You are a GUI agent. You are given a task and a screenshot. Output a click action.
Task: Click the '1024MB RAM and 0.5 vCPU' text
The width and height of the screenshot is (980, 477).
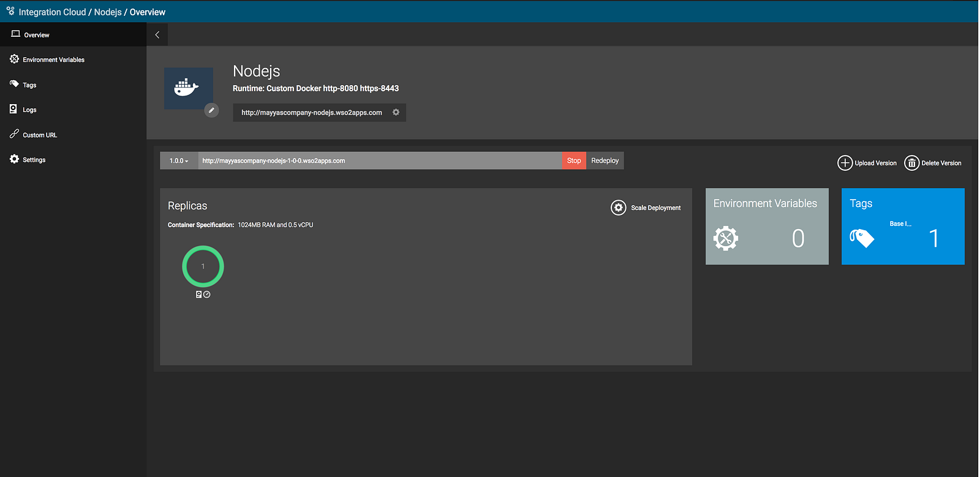pos(276,225)
